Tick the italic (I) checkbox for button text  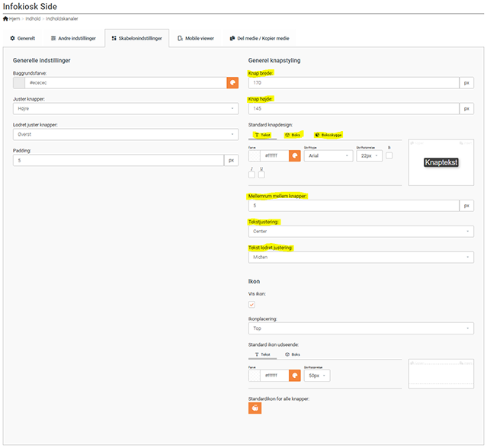[252, 174]
